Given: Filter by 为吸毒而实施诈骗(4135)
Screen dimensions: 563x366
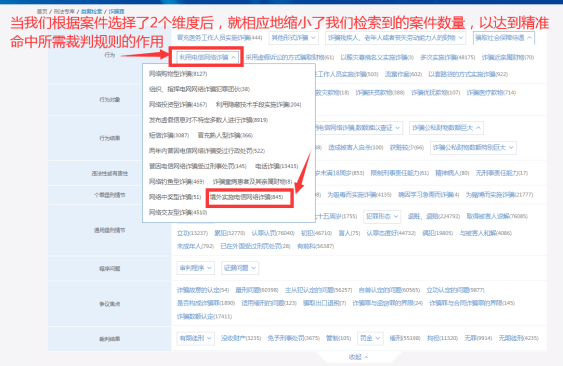Looking at the screenshot, I should [359, 195].
